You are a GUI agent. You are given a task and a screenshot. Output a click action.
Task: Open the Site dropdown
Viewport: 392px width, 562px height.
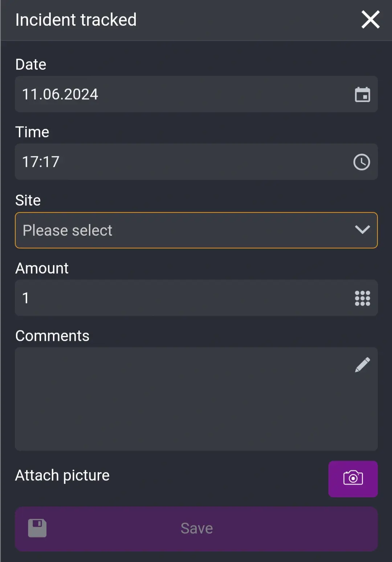tap(196, 230)
